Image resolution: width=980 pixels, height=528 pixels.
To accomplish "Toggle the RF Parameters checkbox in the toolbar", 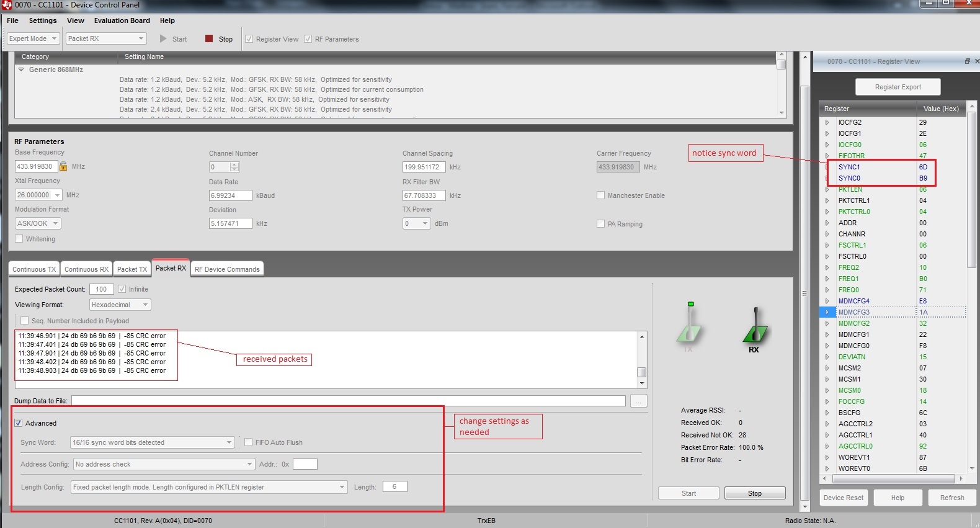I will click(x=308, y=39).
